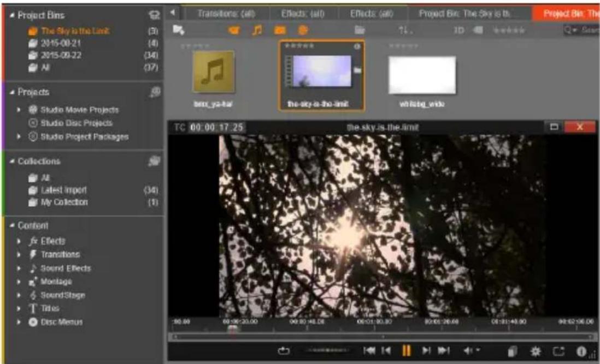Open Studio Disc Projects
Viewport: 600px width, 364px height.
[x=77, y=123]
